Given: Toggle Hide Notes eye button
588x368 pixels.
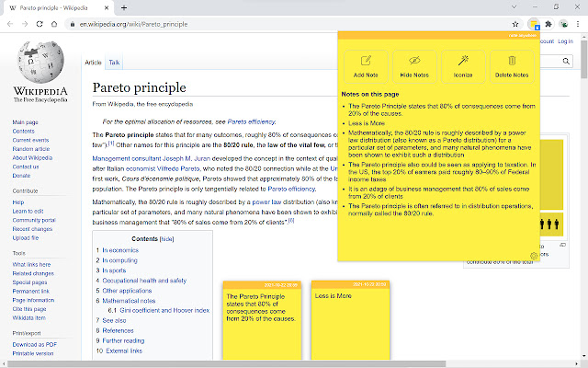Looking at the screenshot, I should point(414,64).
